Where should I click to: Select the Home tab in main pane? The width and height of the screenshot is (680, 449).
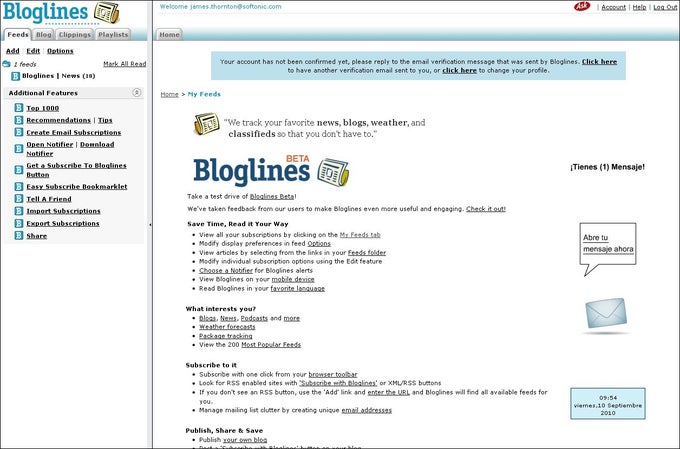point(169,35)
